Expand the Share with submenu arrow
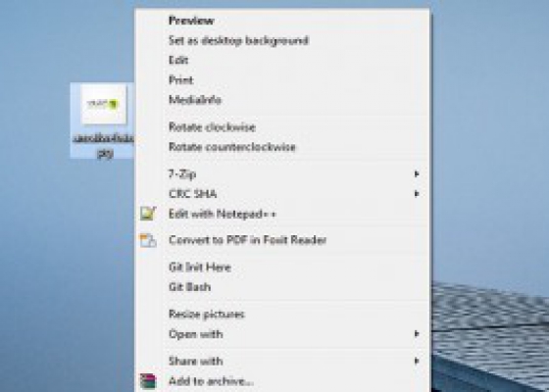 [417, 361]
